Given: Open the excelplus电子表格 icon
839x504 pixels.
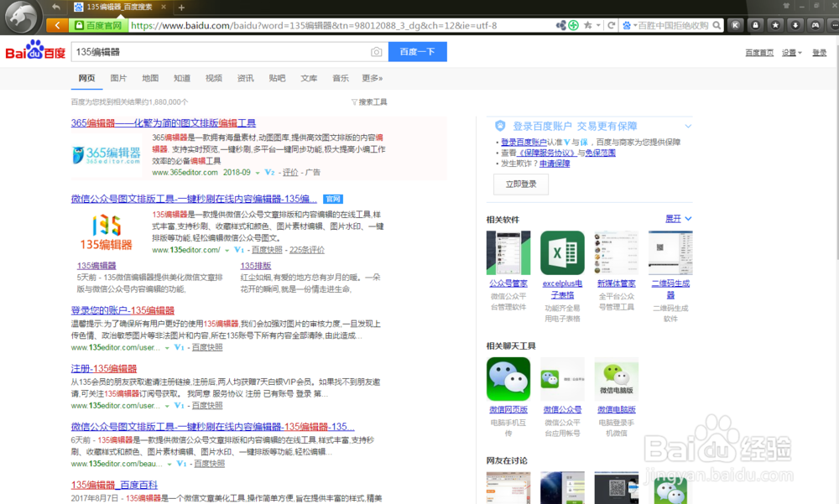Looking at the screenshot, I should (562, 252).
